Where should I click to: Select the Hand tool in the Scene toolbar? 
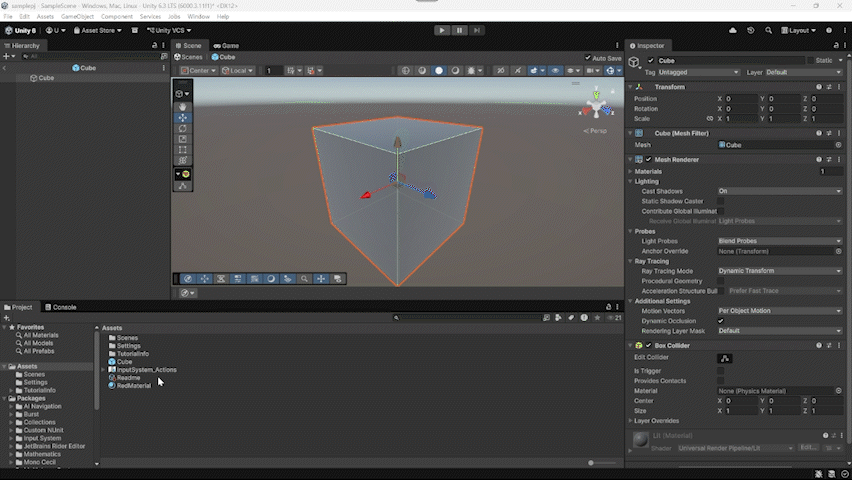pyautogui.click(x=183, y=107)
